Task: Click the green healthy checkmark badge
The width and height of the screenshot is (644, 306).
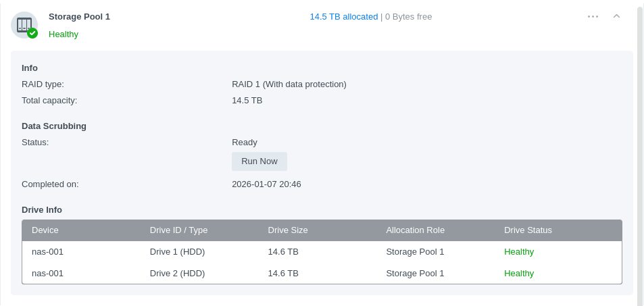Action: click(x=32, y=33)
